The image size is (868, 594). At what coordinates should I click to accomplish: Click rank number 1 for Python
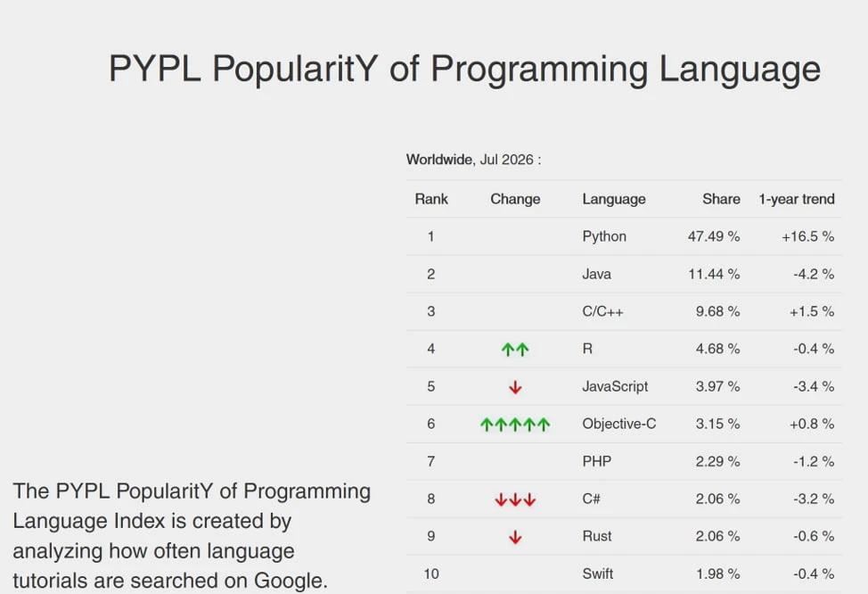click(430, 236)
